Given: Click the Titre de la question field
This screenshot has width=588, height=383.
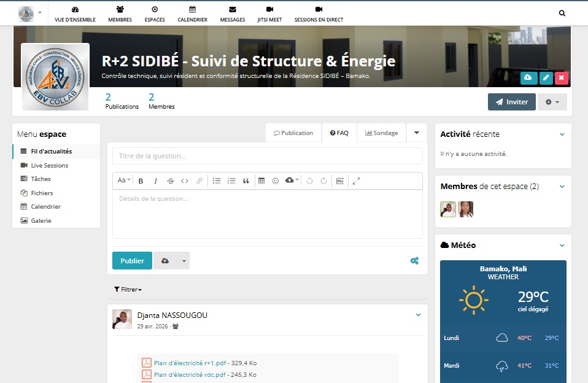Looking at the screenshot, I should (268, 156).
